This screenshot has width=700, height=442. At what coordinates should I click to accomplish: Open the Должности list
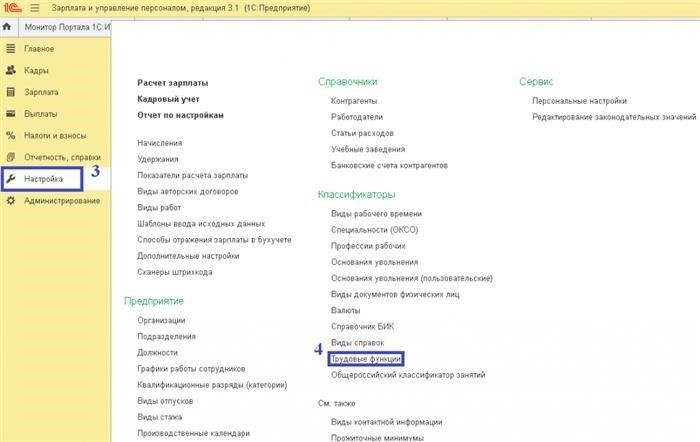click(157, 352)
